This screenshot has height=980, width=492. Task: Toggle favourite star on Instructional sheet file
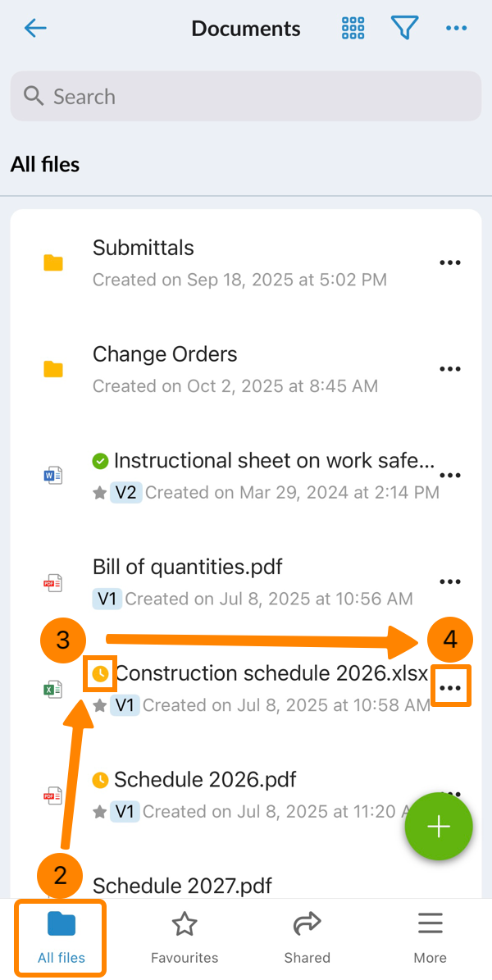[x=100, y=493]
